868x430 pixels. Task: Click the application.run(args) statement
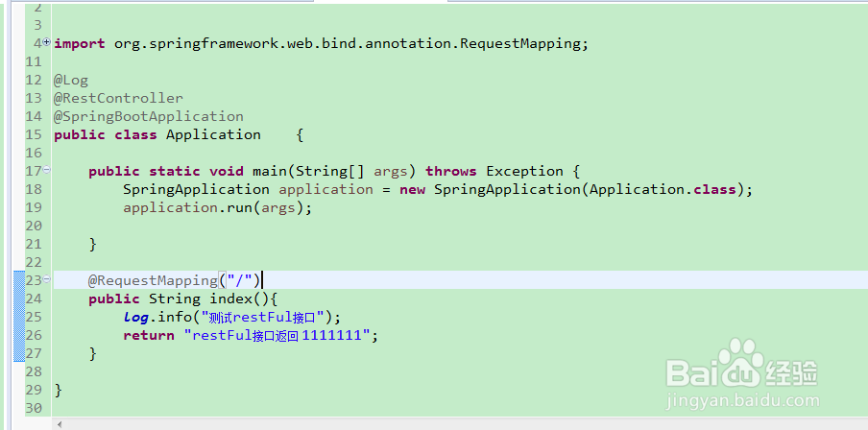217,207
